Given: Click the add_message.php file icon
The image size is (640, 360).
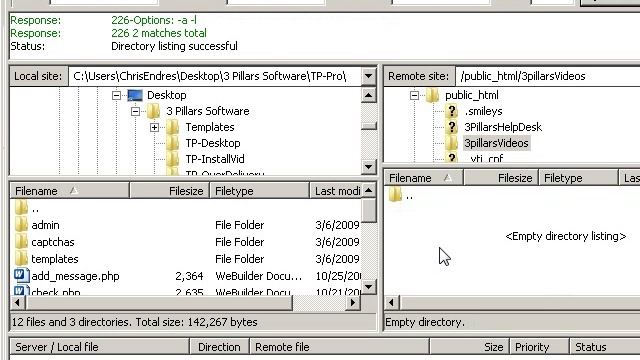Looking at the screenshot, I should (21, 276).
